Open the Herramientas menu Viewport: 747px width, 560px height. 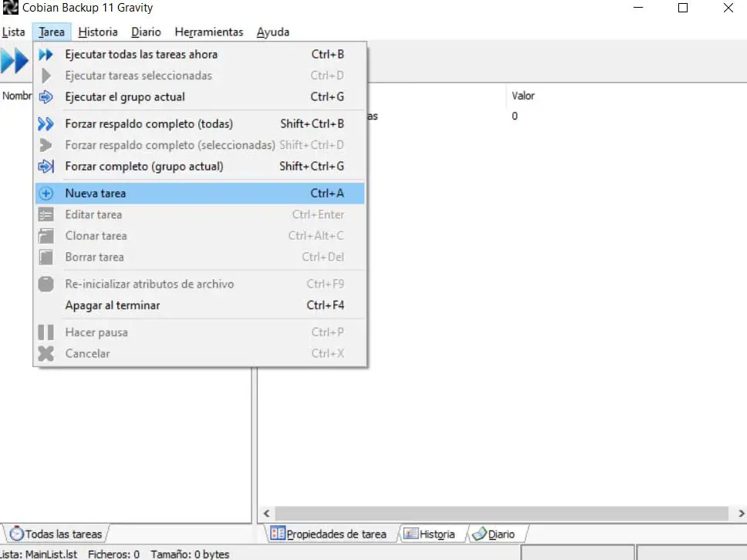click(208, 32)
